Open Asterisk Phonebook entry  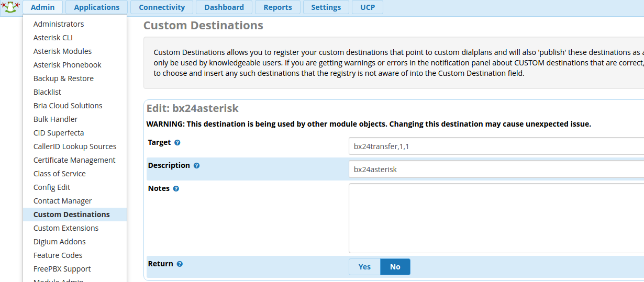coord(75,65)
